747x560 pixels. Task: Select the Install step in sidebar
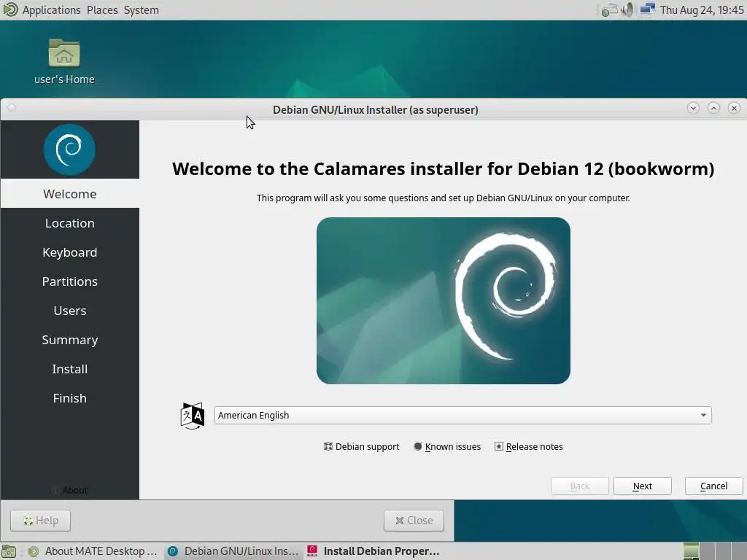[69, 368]
